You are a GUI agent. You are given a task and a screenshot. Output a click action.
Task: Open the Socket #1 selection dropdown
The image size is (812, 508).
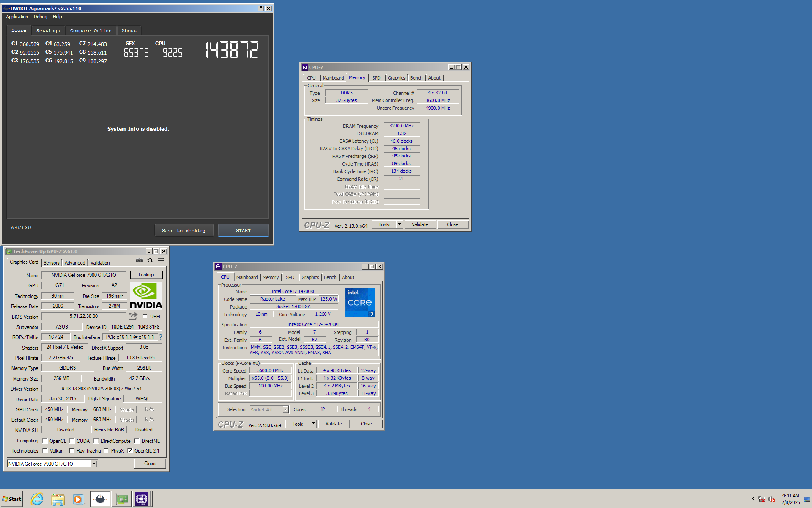(x=285, y=409)
